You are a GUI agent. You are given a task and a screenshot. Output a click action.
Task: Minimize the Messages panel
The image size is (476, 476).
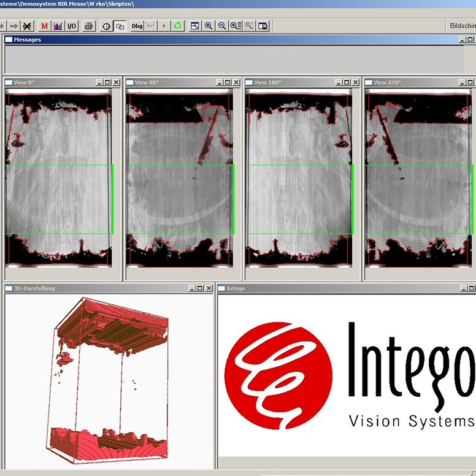462,39
